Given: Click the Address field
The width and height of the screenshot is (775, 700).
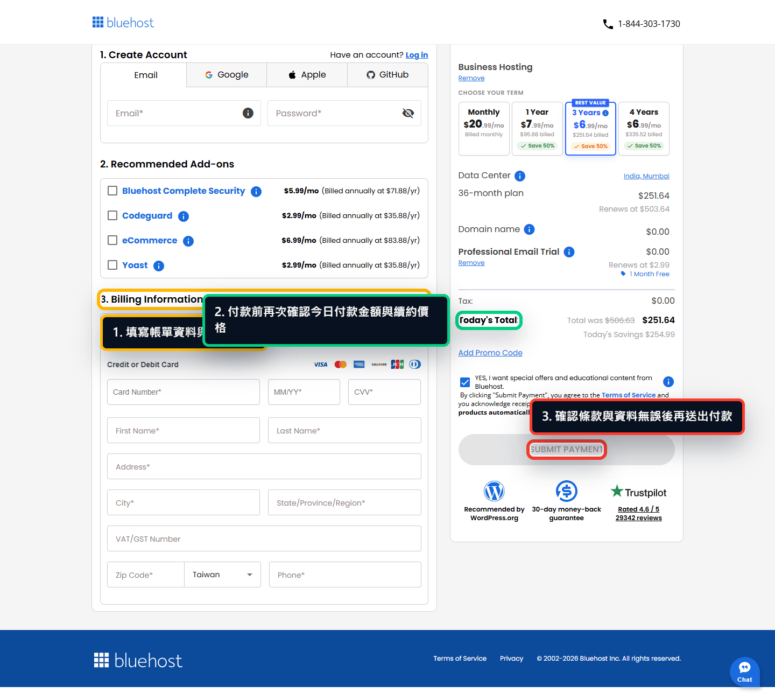Looking at the screenshot, I should (x=264, y=466).
